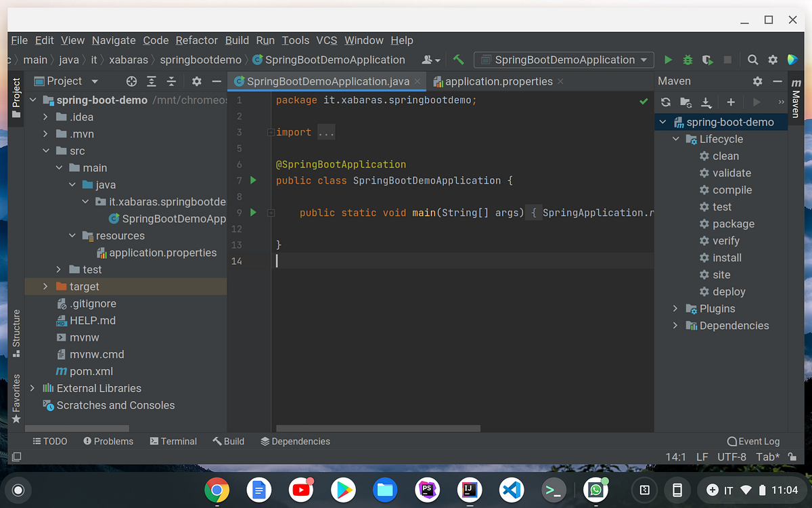Collapse the Lifecycle node in Maven

[675, 139]
